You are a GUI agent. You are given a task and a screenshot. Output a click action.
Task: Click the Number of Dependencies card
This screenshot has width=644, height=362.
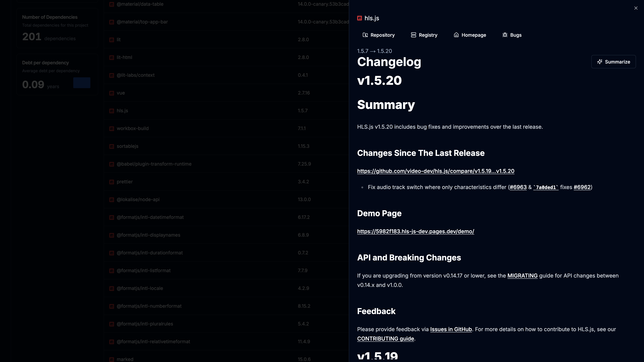coord(57,28)
